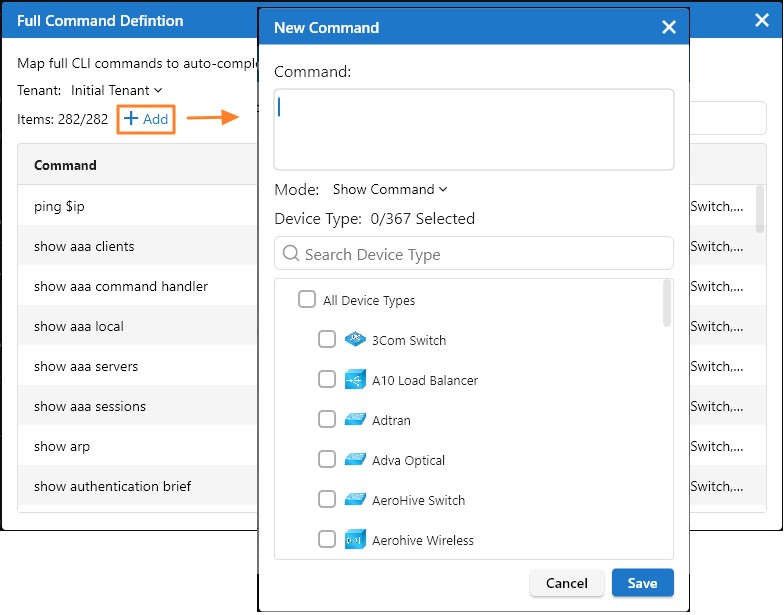
Task: Click the AeroHive Switch icon
Action: pos(355,500)
